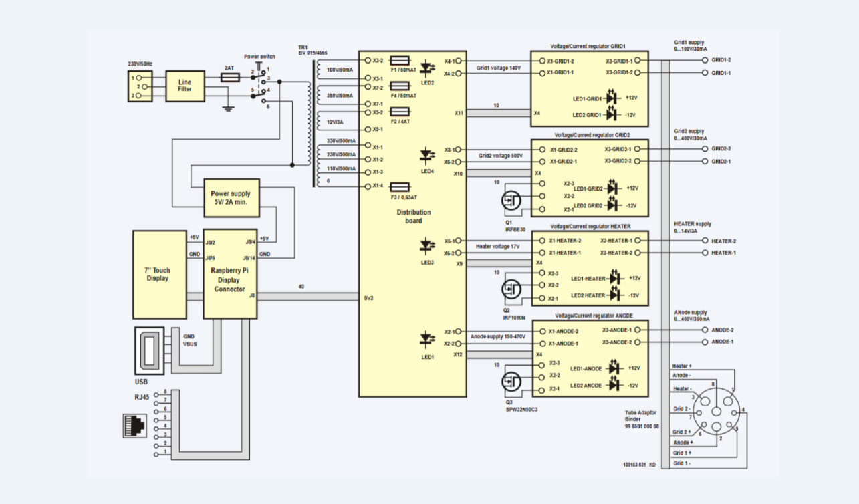Click the USB connector symbol
The height and width of the screenshot is (504, 859).
(148, 351)
